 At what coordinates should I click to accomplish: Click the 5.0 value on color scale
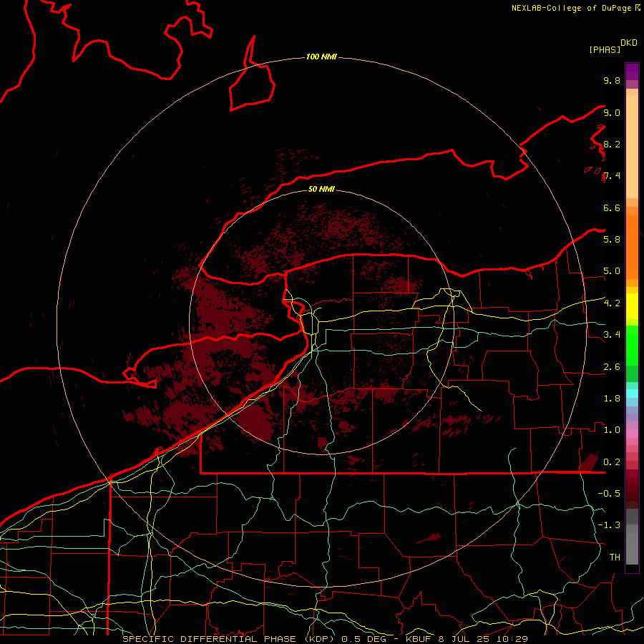pyautogui.click(x=612, y=271)
